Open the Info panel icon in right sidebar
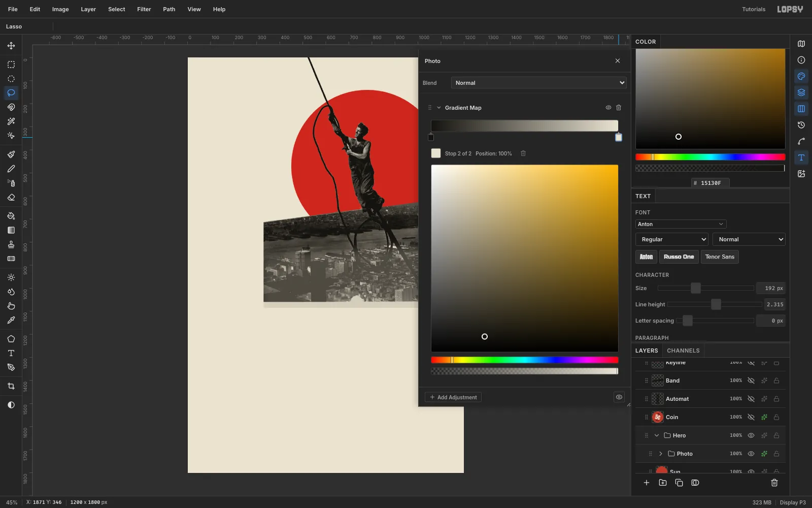812x508 pixels. [x=801, y=60]
